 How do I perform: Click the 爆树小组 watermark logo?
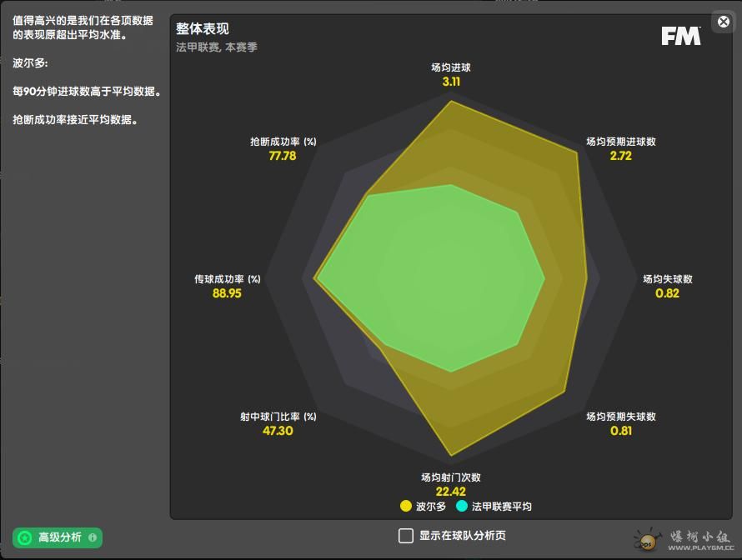684,539
